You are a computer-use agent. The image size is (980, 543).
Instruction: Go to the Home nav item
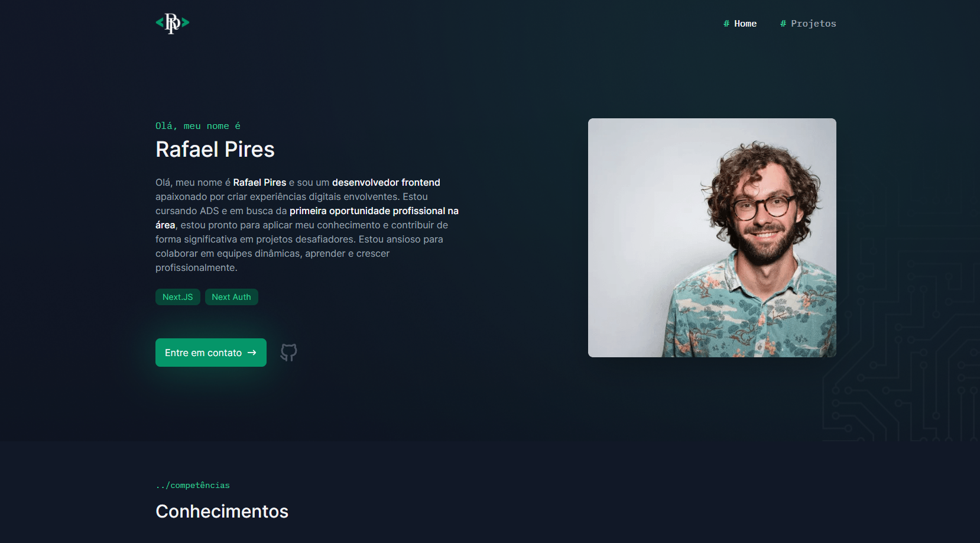pos(740,24)
